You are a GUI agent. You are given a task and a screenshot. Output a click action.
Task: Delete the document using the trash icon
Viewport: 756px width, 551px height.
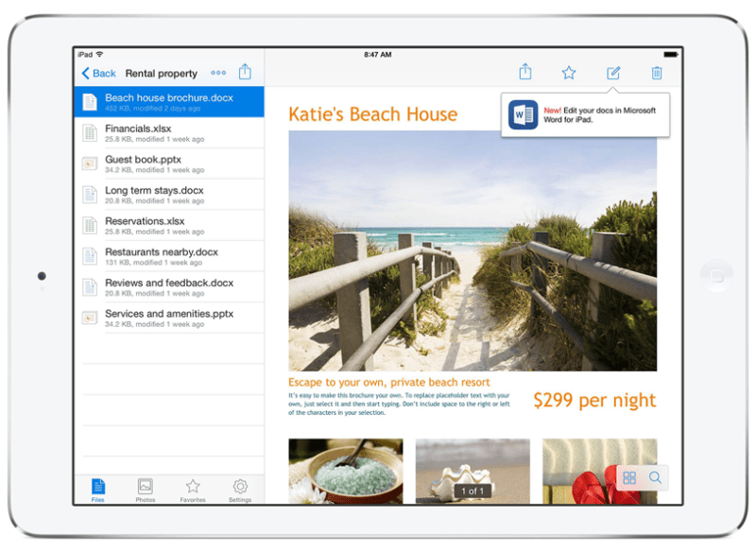click(657, 72)
